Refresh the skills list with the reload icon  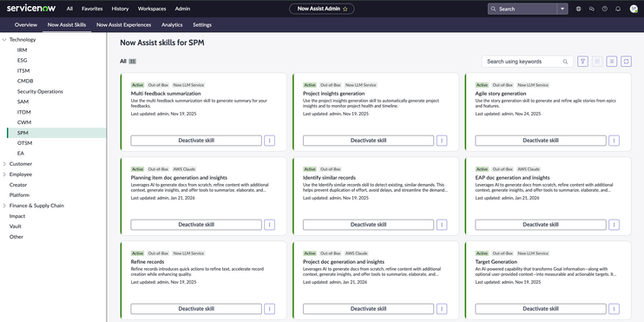click(626, 62)
